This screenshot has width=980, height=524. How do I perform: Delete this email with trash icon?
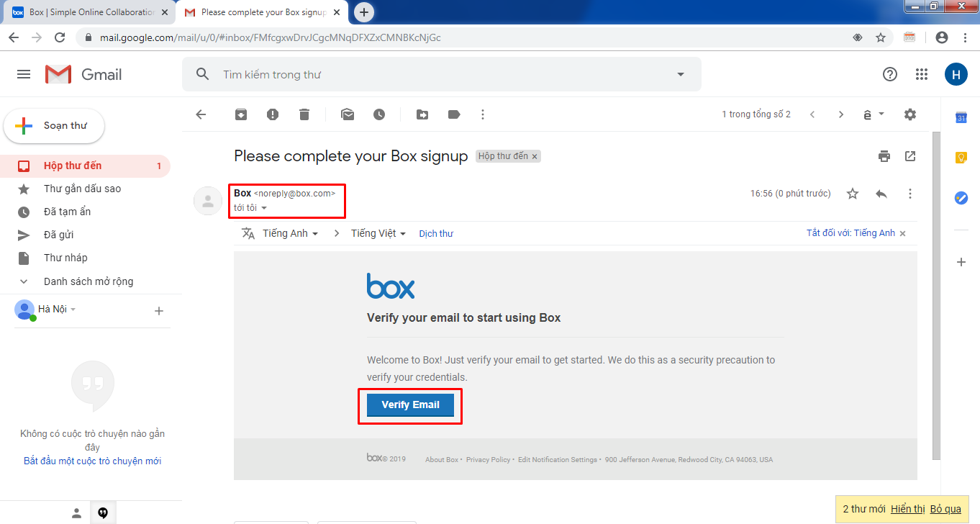(304, 114)
